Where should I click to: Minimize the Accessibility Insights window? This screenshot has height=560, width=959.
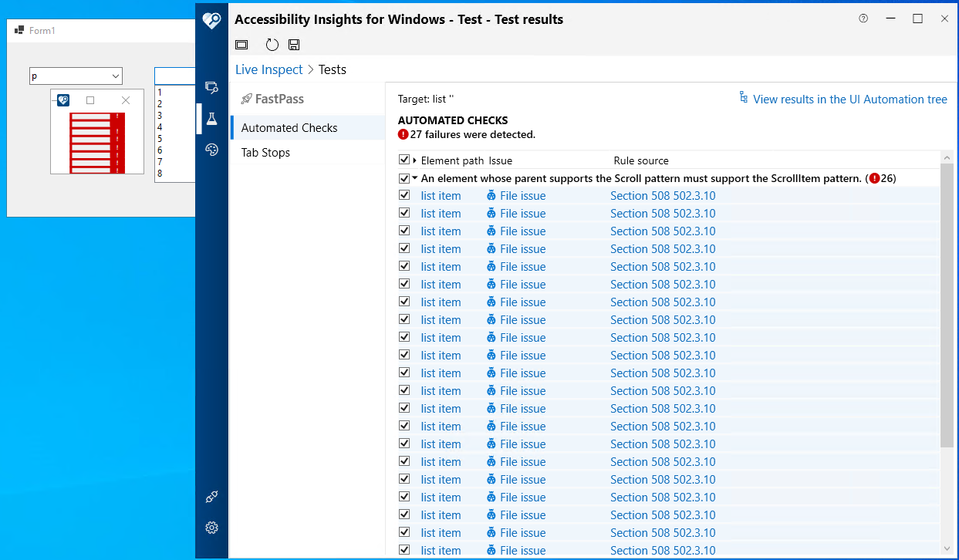pos(891,19)
